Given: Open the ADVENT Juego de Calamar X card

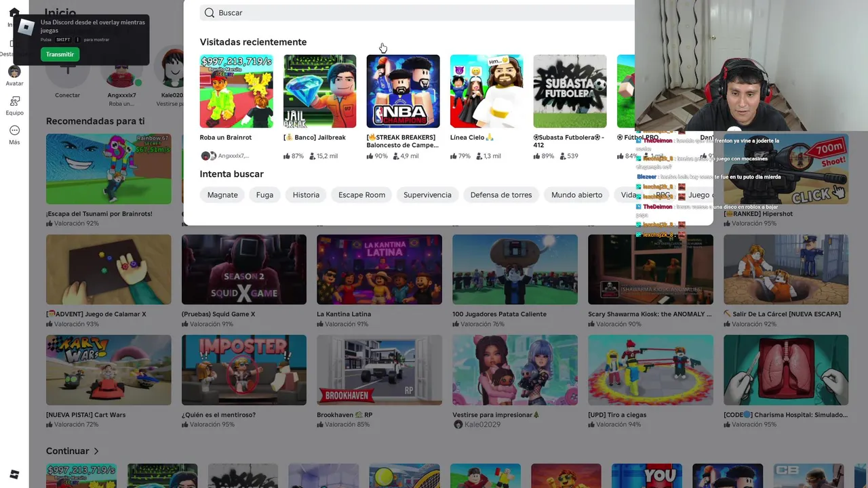Looking at the screenshot, I should 108,270.
